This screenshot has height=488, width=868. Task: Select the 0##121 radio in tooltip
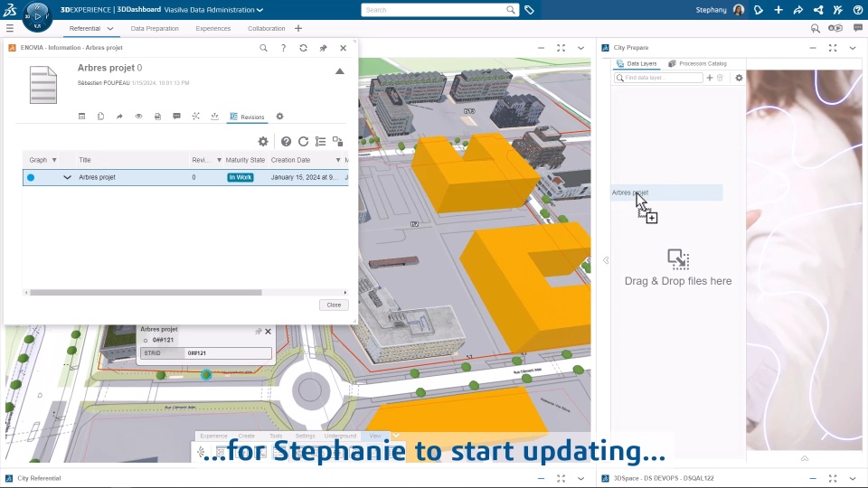[x=146, y=341]
